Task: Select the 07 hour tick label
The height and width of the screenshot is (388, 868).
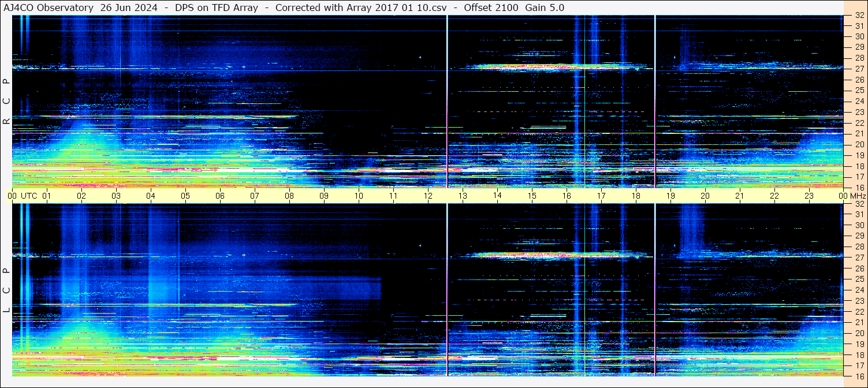Action: pyautogui.click(x=255, y=196)
